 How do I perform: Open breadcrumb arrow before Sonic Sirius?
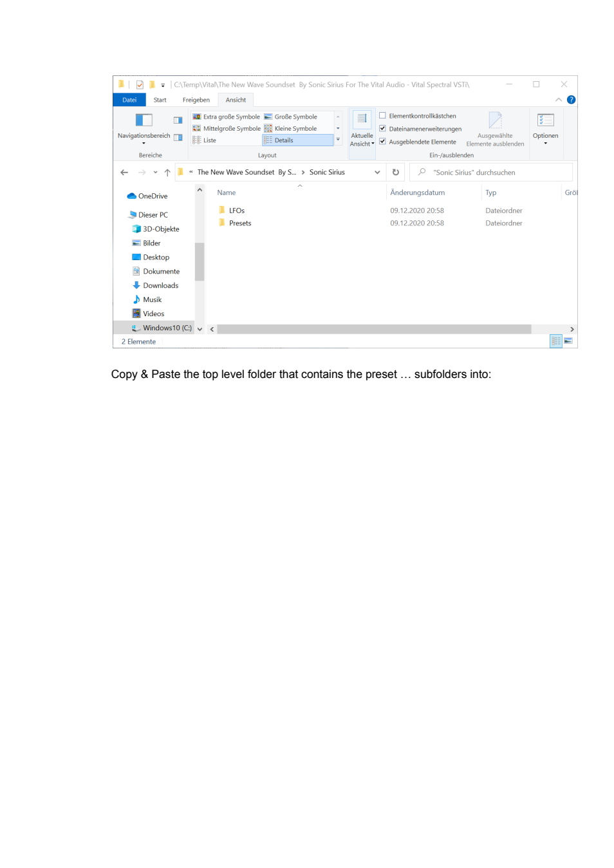click(x=303, y=172)
